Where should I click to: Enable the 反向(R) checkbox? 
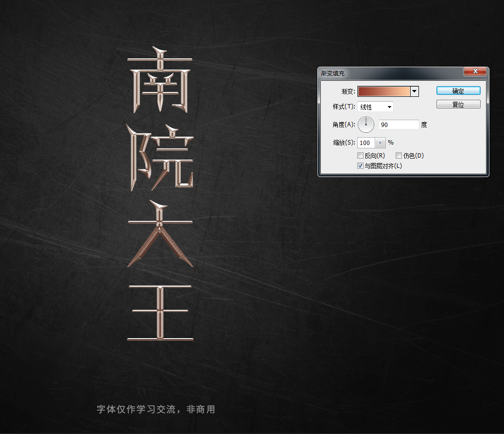[x=361, y=155]
